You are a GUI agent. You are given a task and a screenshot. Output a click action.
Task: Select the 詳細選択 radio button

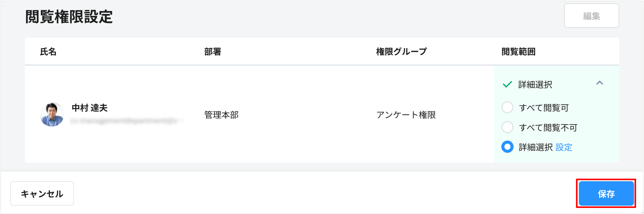[x=507, y=147]
